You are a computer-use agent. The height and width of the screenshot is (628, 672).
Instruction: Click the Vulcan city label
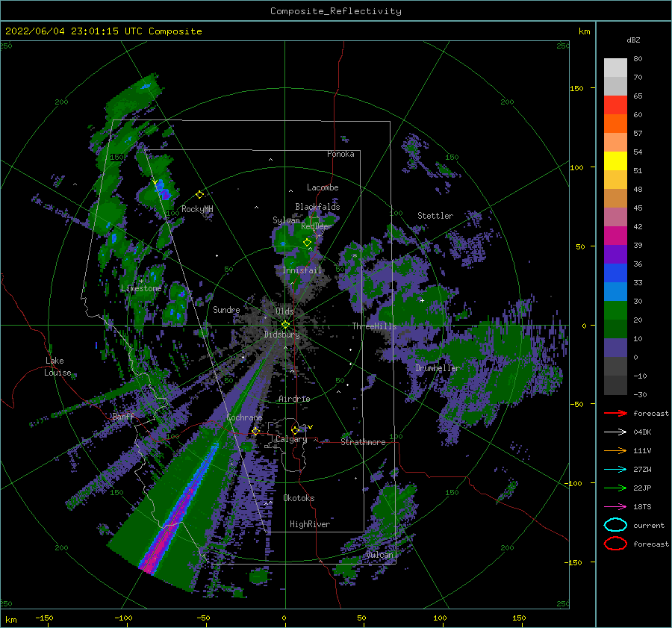(380, 555)
